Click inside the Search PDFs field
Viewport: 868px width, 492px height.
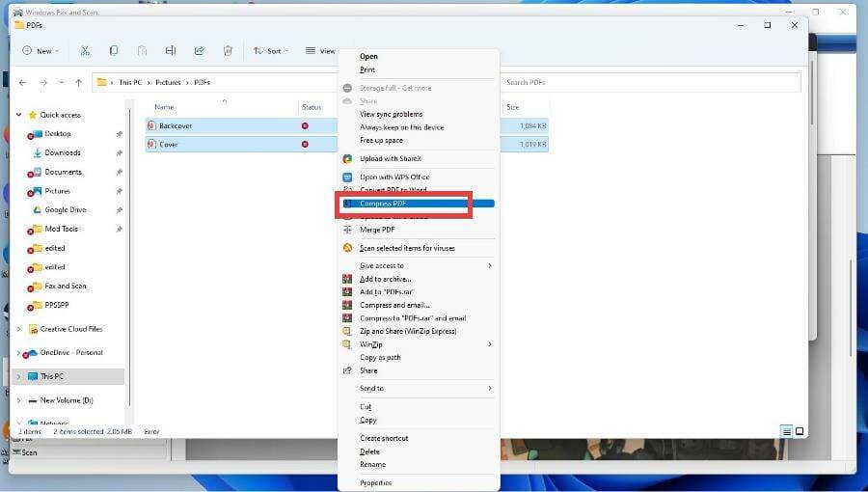click(x=650, y=82)
